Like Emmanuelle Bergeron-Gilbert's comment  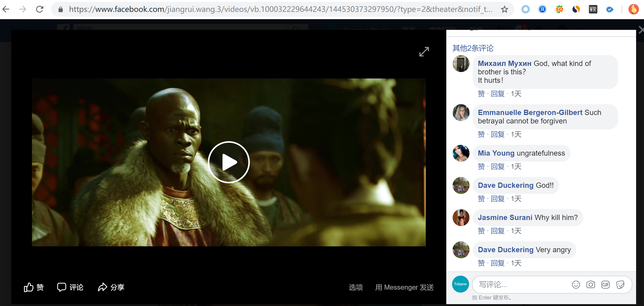click(x=481, y=134)
